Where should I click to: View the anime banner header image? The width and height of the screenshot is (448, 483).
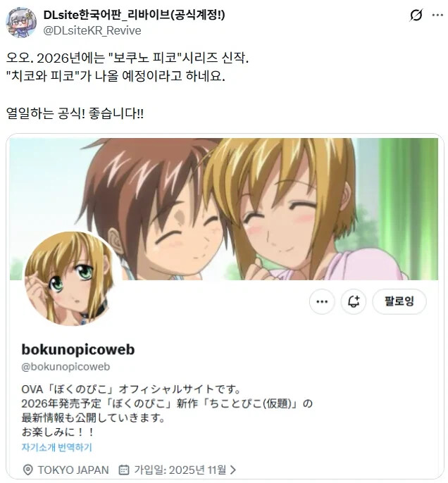[224, 209]
